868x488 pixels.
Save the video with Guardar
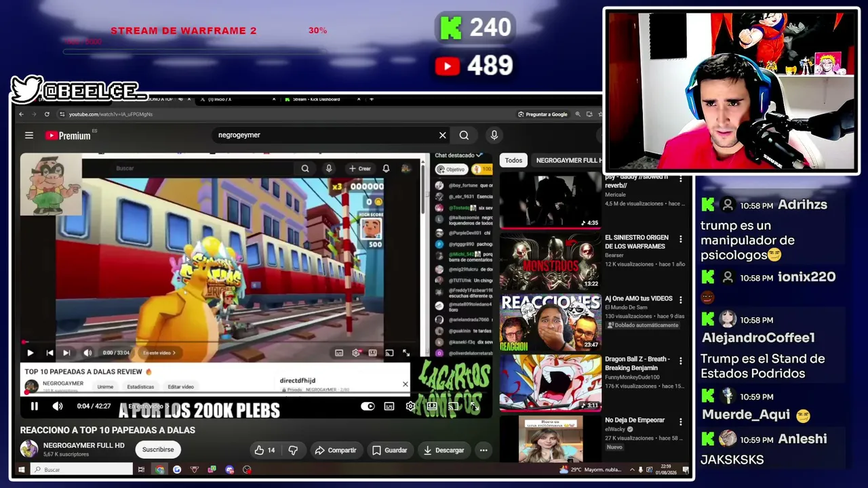point(389,450)
